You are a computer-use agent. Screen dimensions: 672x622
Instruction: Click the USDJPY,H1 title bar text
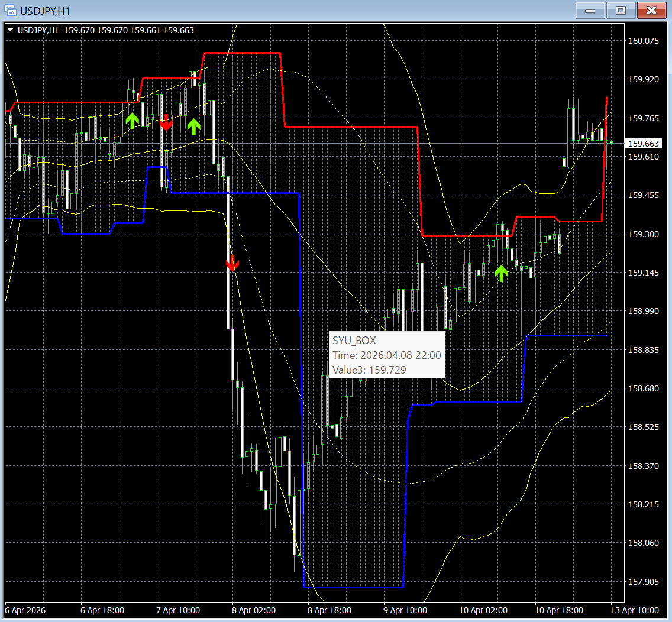pos(45,11)
